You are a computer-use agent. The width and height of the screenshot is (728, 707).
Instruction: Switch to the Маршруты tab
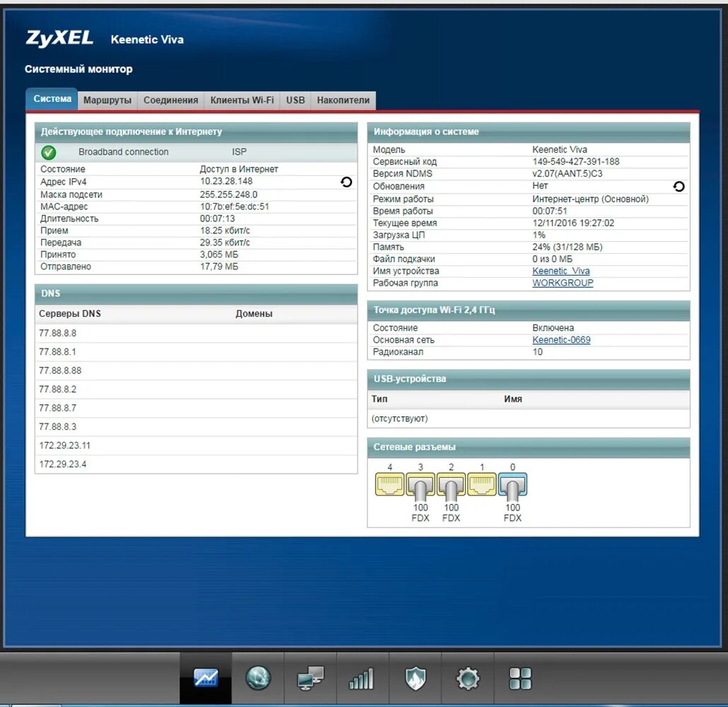click(x=107, y=100)
